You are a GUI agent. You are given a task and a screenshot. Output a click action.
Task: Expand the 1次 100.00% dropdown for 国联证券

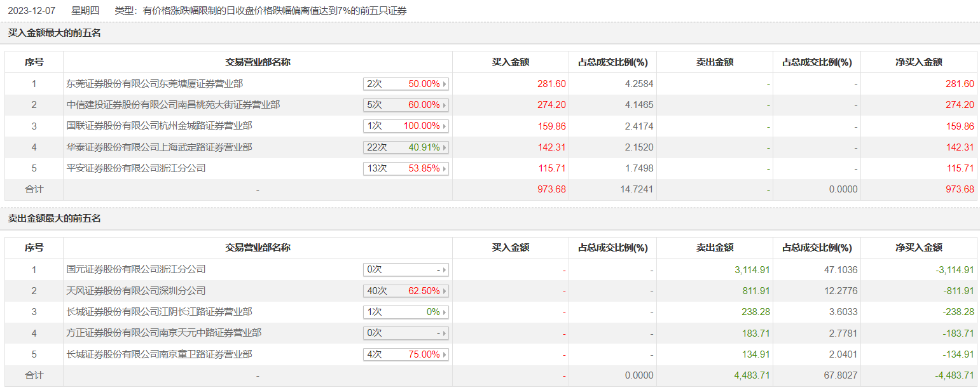point(406,126)
